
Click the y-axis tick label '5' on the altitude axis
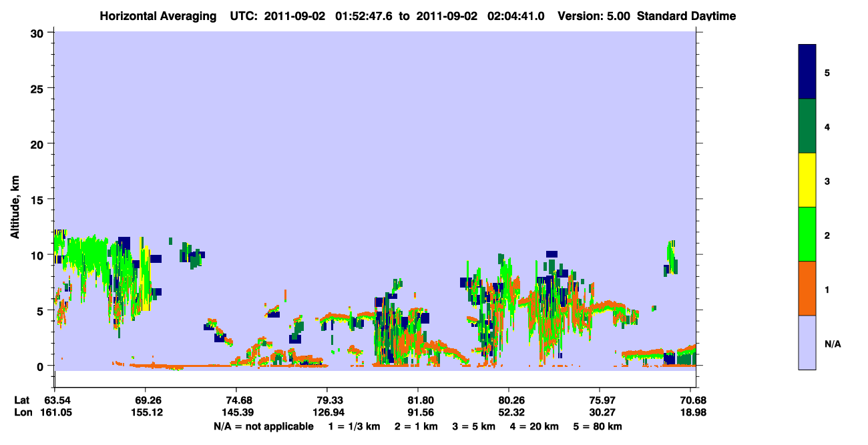[40, 310]
